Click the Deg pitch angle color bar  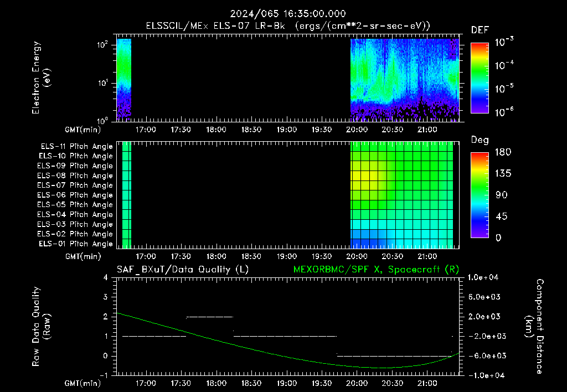coord(480,195)
